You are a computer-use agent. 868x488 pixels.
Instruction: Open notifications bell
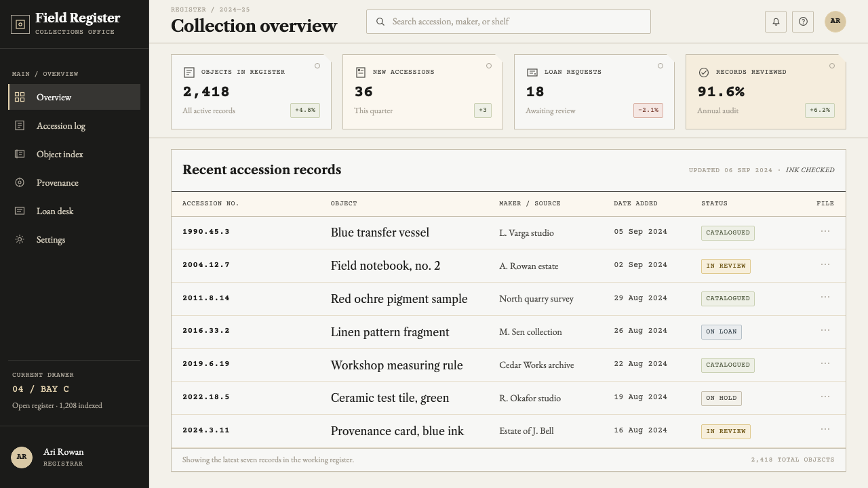pos(776,21)
